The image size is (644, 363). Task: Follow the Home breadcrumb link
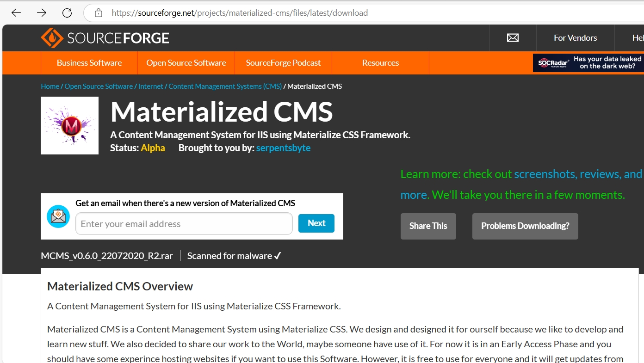click(50, 86)
